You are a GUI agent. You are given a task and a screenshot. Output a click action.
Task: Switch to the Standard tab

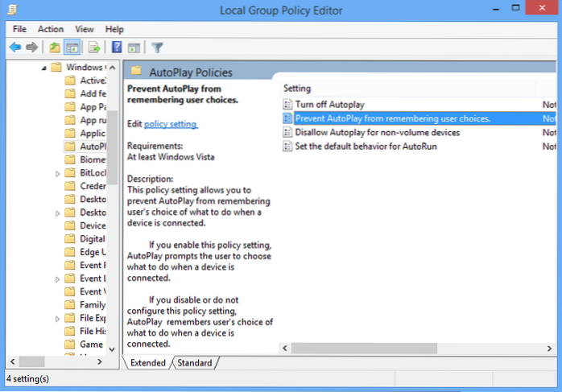point(195,363)
